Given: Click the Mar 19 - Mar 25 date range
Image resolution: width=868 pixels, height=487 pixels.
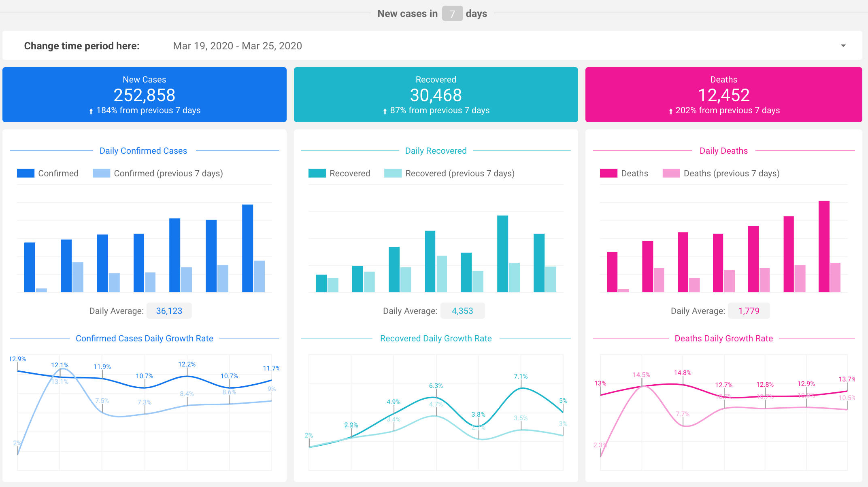Looking at the screenshot, I should [x=237, y=46].
